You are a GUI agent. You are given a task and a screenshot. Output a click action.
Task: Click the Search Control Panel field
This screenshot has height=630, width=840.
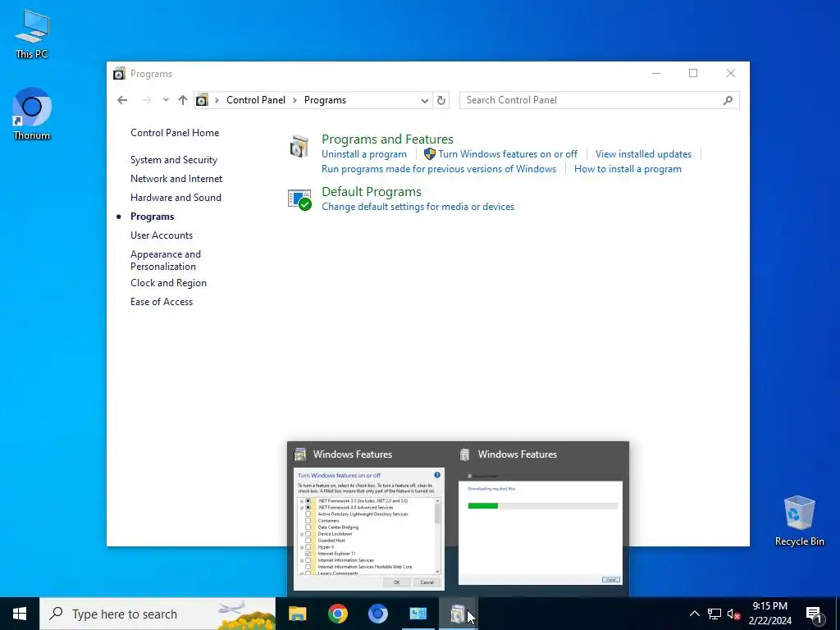point(599,100)
